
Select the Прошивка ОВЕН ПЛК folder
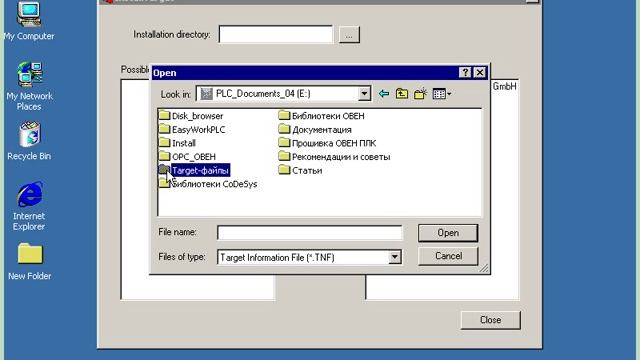[x=327, y=143]
